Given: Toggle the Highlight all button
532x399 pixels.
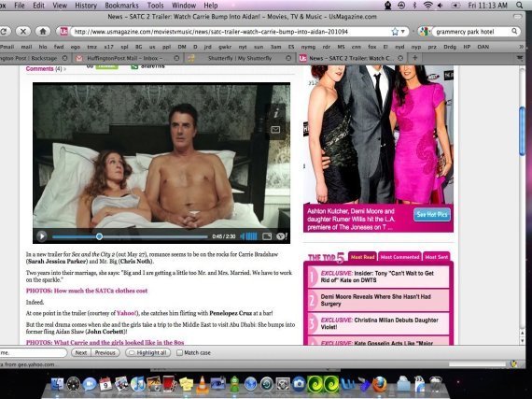Looking at the screenshot, I should (147, 353).
